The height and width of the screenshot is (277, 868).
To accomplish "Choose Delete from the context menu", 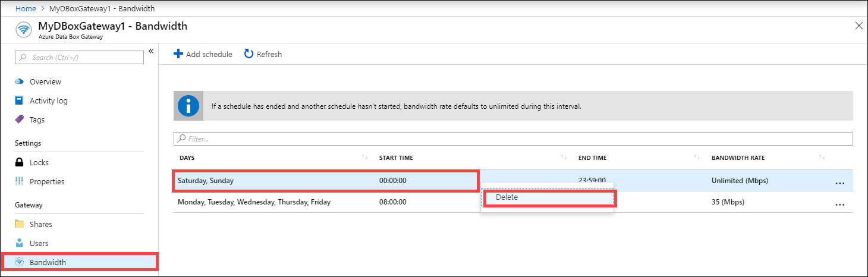I will click(x=549, y=197).
